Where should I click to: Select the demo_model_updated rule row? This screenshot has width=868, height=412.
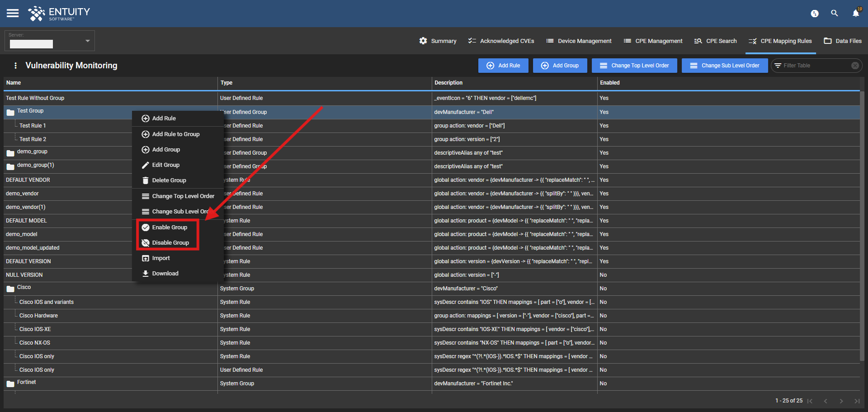pyautogui.click(x=432, y=248)
